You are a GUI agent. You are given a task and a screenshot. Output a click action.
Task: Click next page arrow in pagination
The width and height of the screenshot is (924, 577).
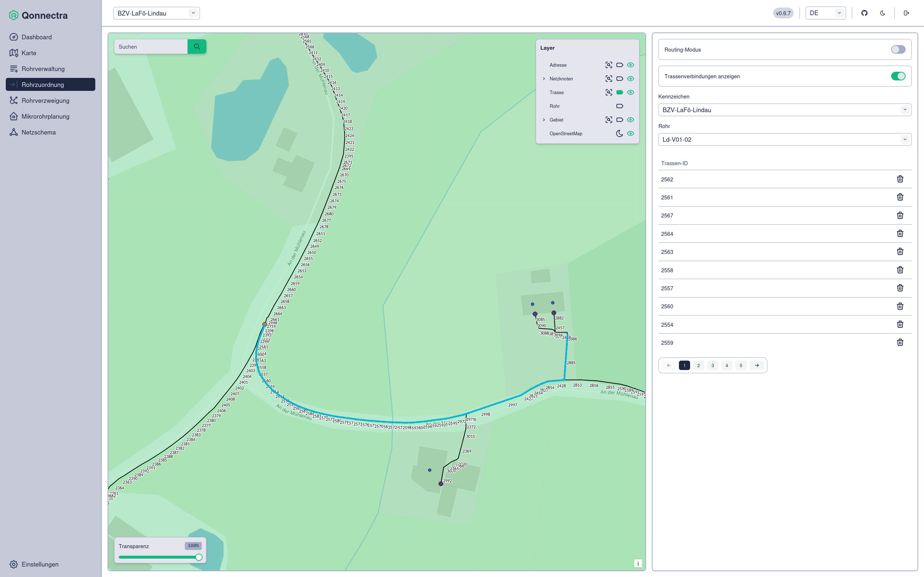(757, 365)
